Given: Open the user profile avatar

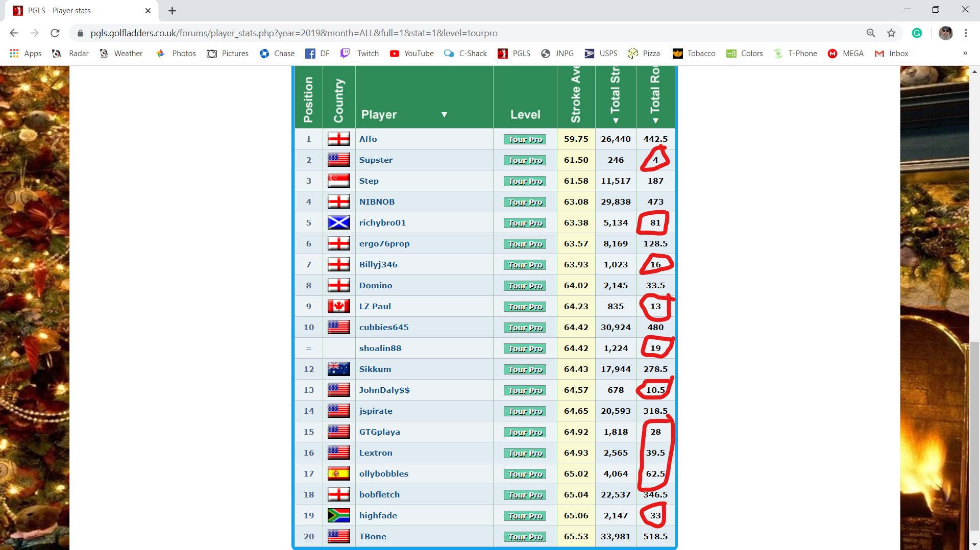Looking at the screenshot, I should click(945, 33).
